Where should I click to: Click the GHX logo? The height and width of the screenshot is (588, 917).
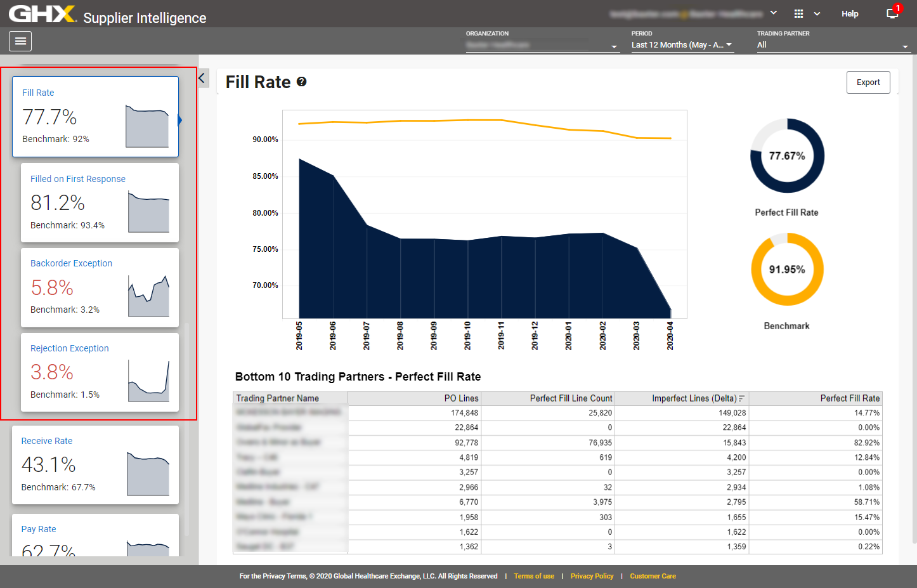tap(42, 14)
